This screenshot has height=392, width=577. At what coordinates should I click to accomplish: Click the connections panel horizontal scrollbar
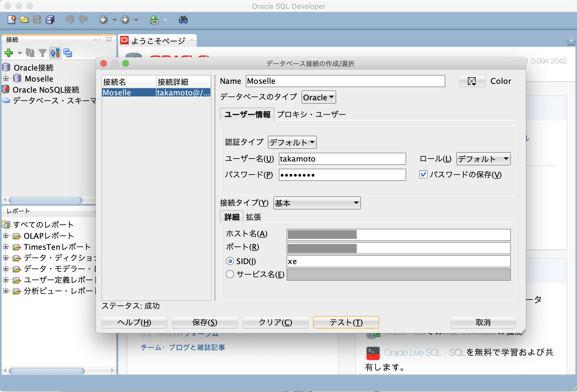point(46,200)
